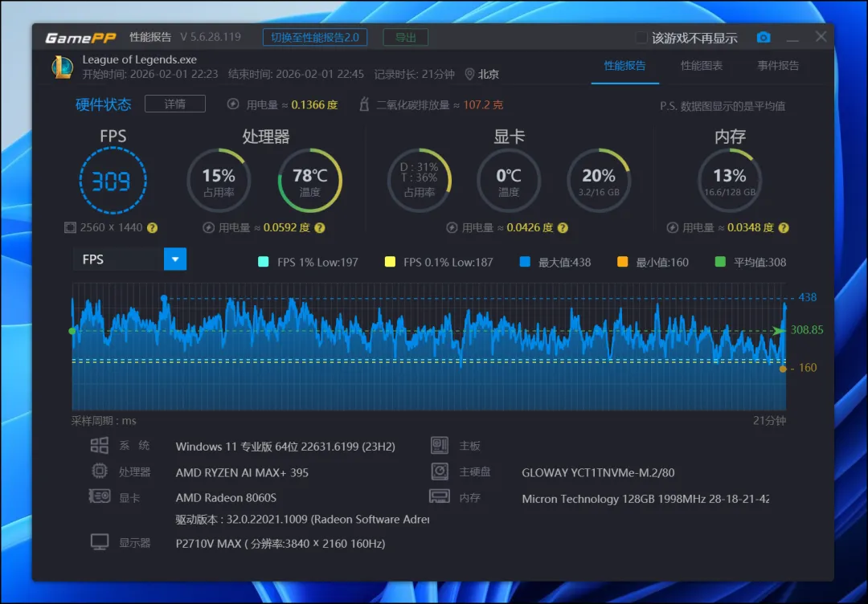This screenshot has height=604, width=868.
Task: Click the blue 最大值 legend swatch
Action: pos(525,262)
